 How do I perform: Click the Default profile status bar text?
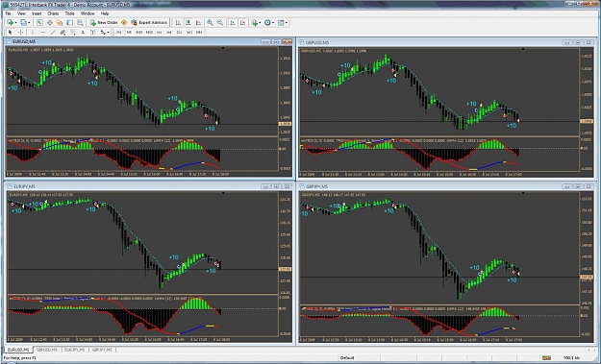point(347,358)
